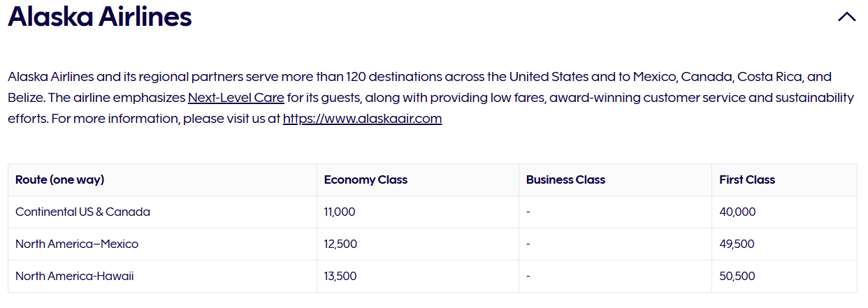Select the Route (one way) column header
This screenshot has height=308, width=868.
(162, 179)
